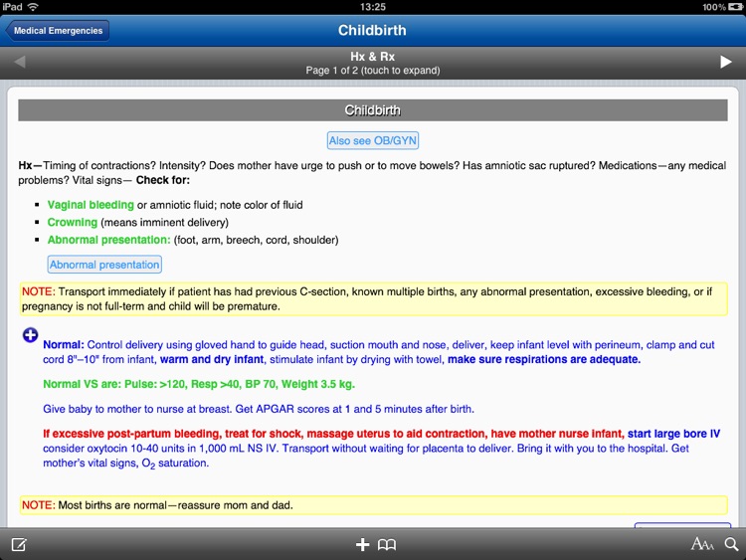746x560 pixels.
Task: Tap the Hx & Rx page header to expand
Action: (x=373, y=63)
